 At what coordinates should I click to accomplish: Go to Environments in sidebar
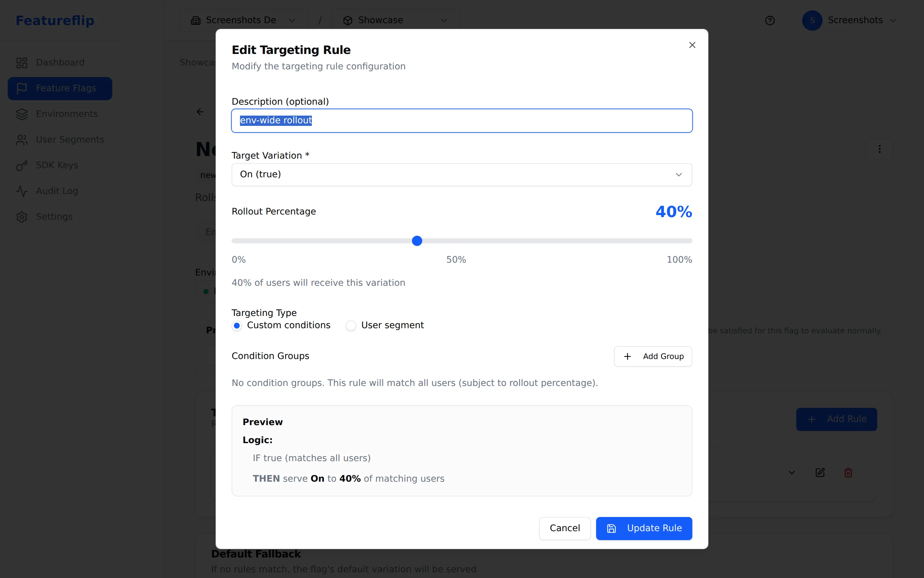point(60,114)
